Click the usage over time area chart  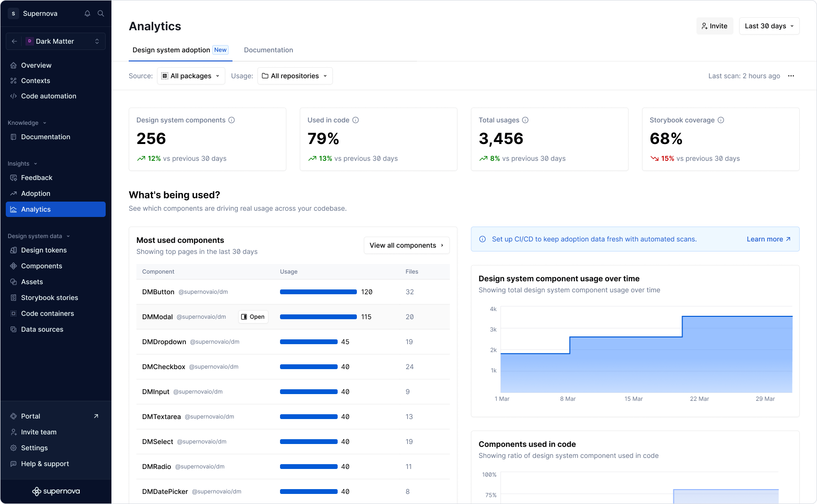646,354
